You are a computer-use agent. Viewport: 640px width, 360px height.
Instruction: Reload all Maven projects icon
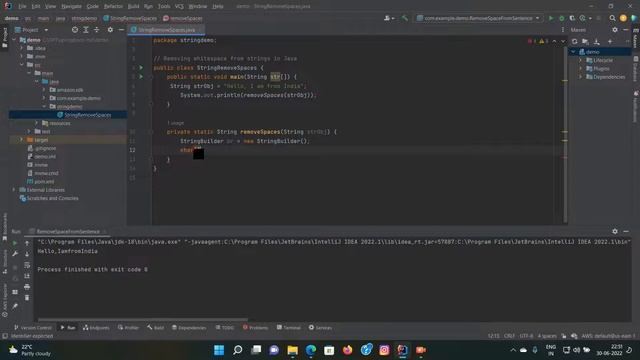point(575,41)
